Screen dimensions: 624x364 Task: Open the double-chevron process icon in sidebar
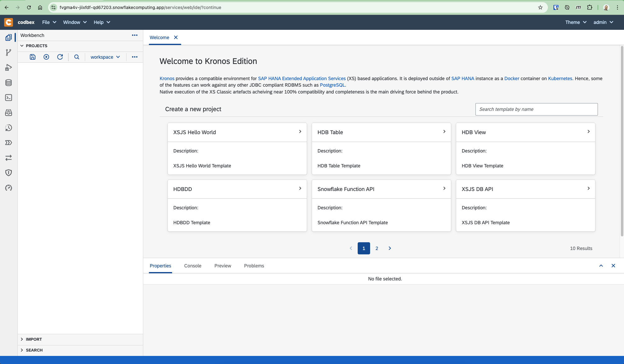(9, 143)
